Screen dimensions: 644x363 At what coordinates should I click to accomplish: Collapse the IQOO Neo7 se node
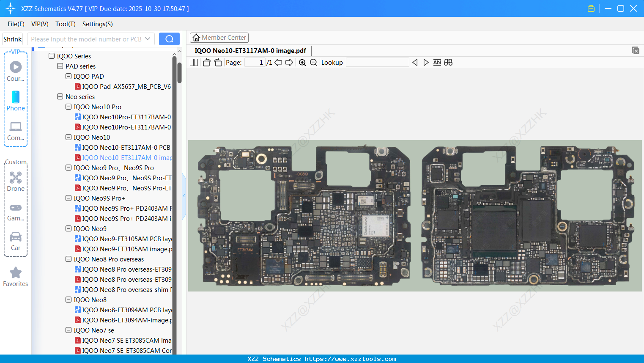[69, 330]
